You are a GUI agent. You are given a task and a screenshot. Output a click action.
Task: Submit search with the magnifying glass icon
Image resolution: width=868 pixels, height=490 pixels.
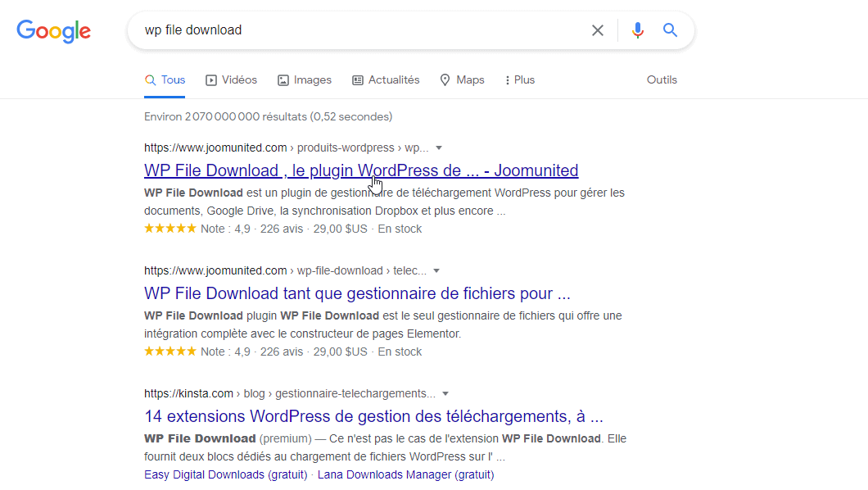(671, 29)
